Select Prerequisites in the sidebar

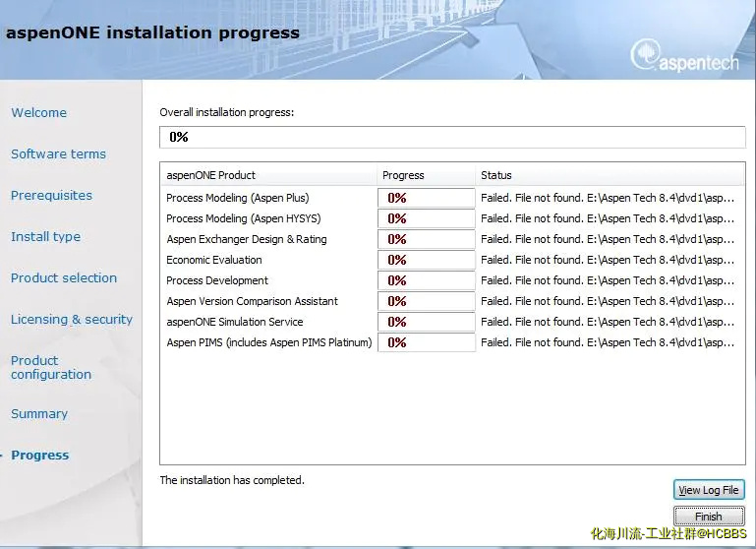(x=51, y=196)
